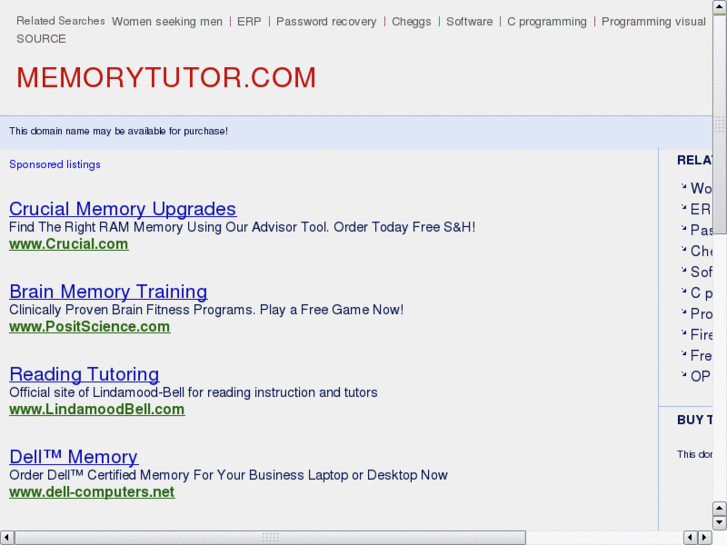Select the Cheggs related search link

411,21
